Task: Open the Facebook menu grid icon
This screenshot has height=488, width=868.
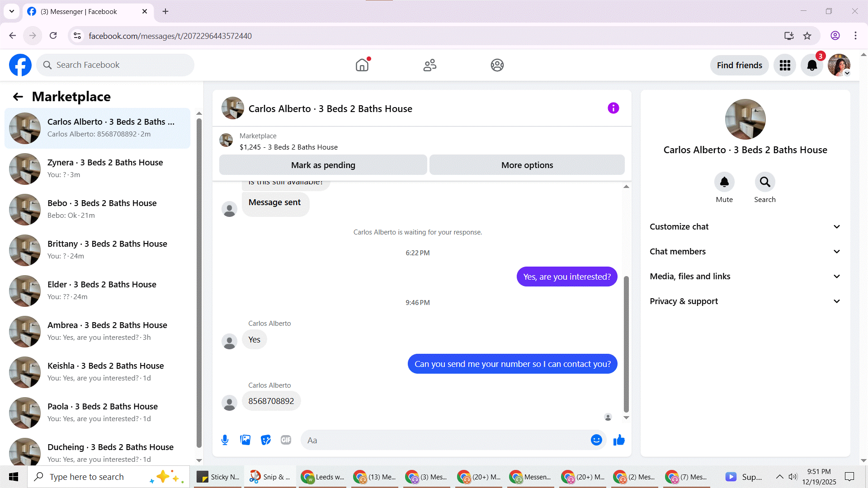Action: pyautogui.click(x=785, y=66)
